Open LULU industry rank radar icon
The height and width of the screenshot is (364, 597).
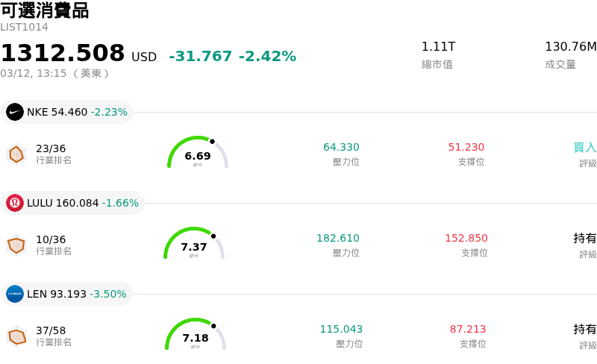16,245
